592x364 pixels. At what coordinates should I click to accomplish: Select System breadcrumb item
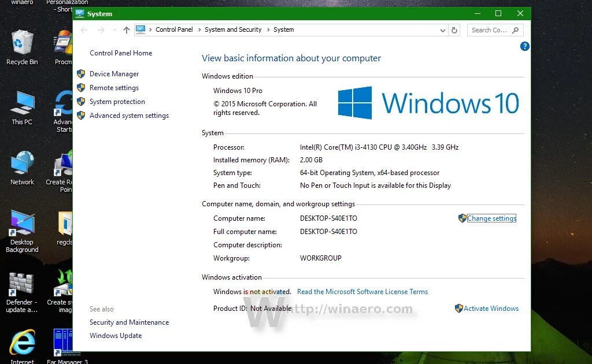pyautogui.click(x=283, y=29)
